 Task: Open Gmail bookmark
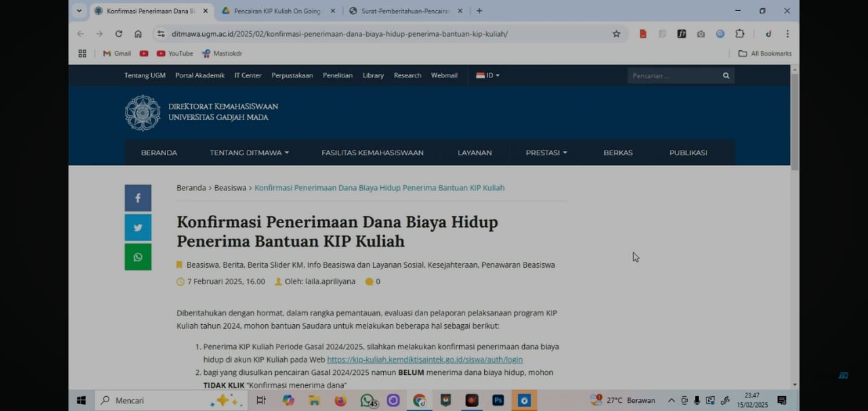click(x=117, y=54)
